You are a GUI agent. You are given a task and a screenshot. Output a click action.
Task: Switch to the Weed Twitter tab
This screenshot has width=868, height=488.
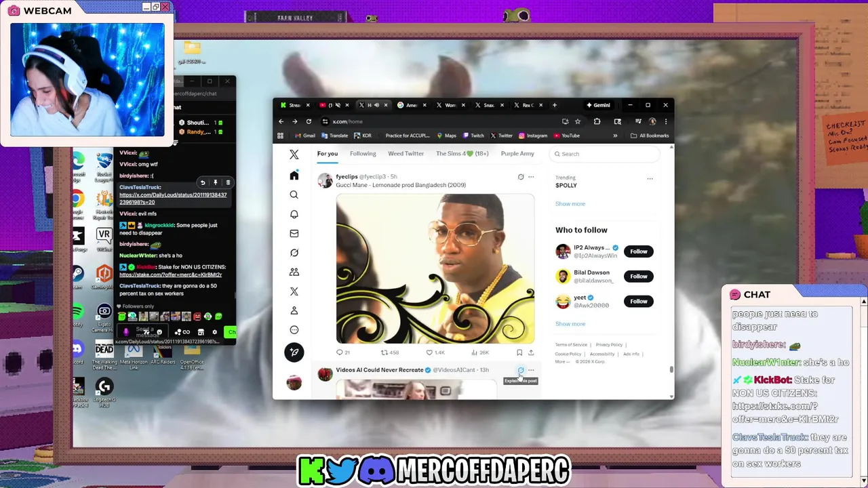click(x=406, y=153)
